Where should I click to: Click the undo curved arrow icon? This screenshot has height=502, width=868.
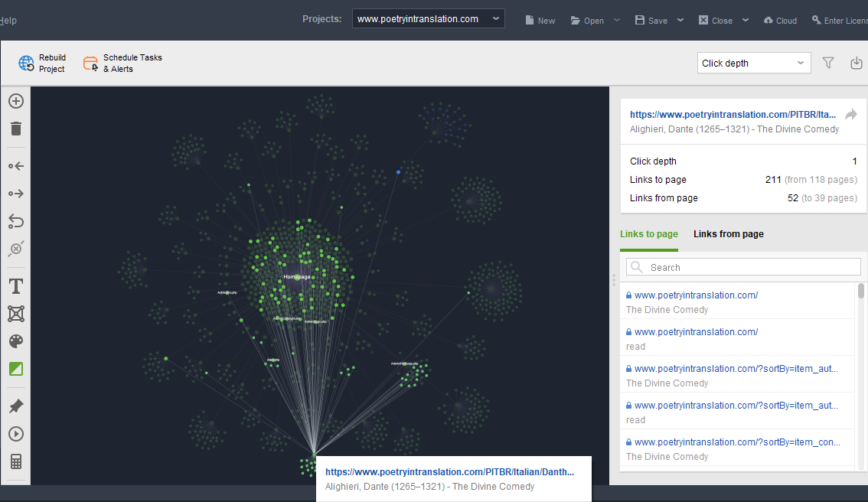(16, 221)
